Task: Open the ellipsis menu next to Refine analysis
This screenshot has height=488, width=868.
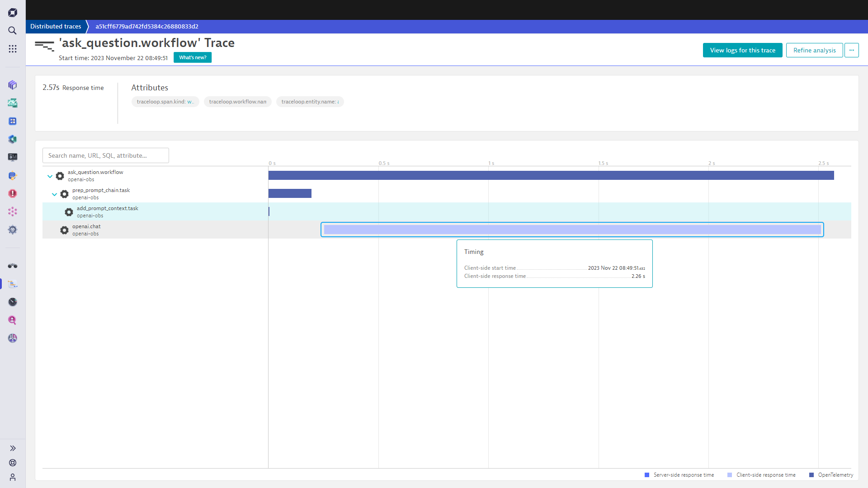Action: [852, 50]
